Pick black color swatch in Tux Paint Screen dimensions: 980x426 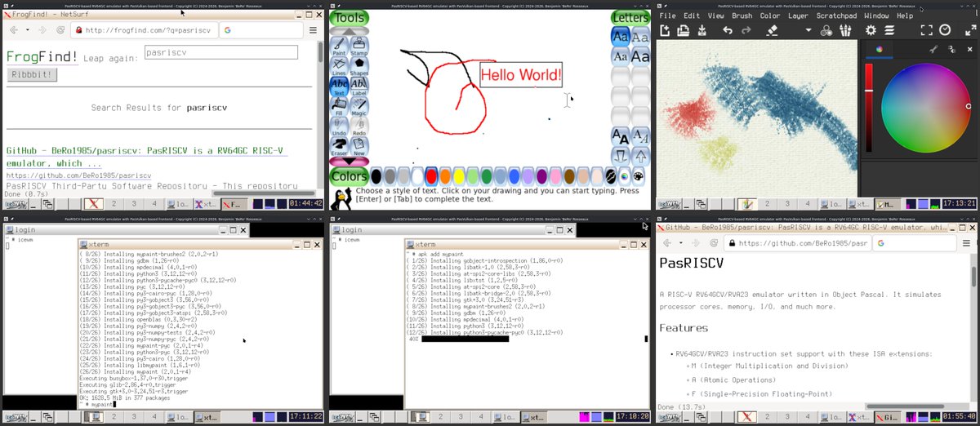(x=376, y=175)
